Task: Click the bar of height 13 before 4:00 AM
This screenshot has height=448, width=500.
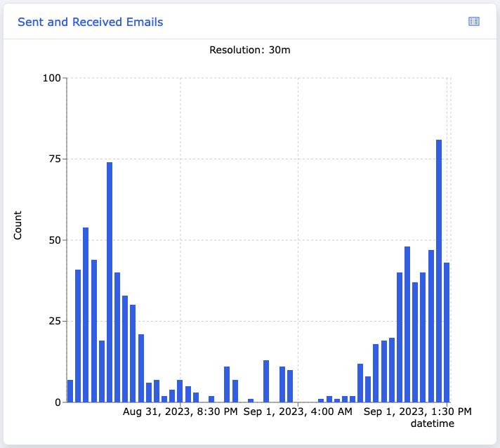Action: pos(266,381)
